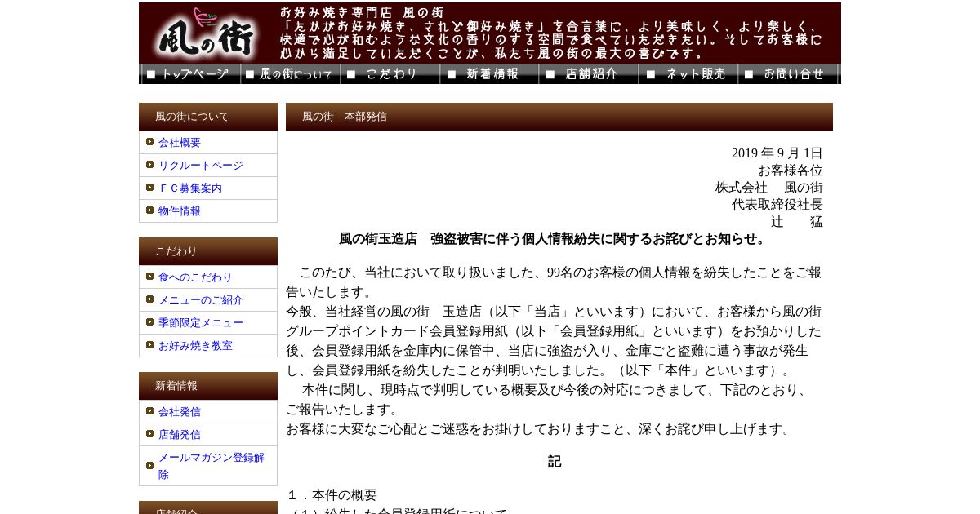Go to 新着情報 in the navigation bar
This screenshot has height=514, width=980.
point(490,74)
